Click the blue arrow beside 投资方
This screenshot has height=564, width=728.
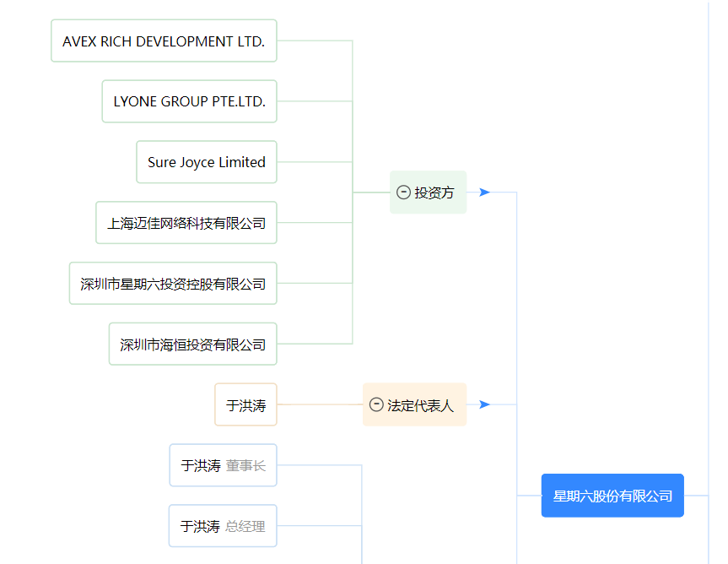pyautogui.click(x=484, y=192)
